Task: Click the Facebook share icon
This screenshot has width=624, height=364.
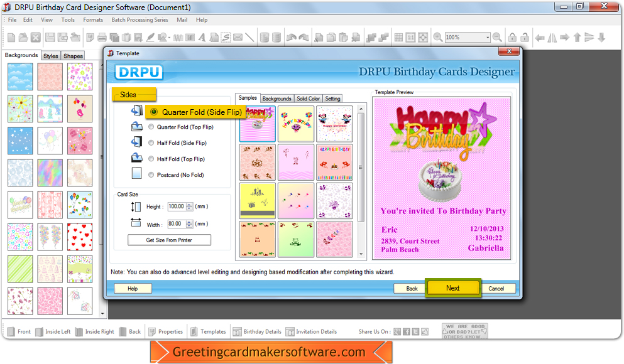Action: [x=407, y=332]
